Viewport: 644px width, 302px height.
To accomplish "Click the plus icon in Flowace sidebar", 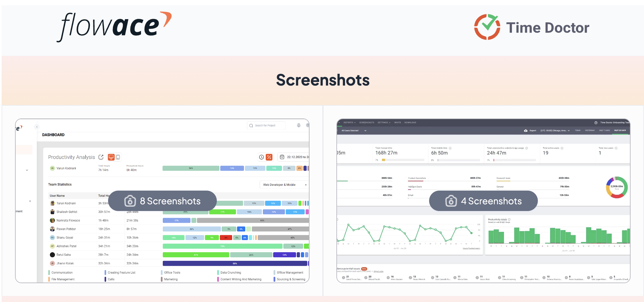I will coord(30,201).
